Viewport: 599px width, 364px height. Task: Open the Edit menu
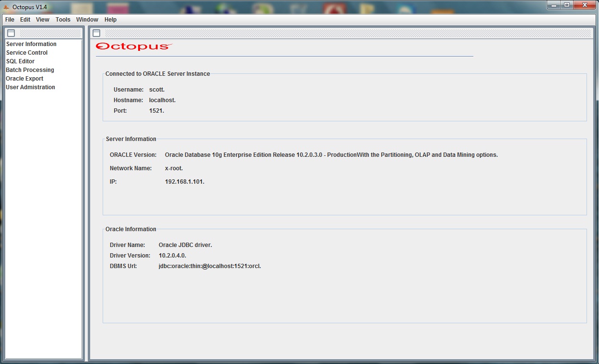tap(25, 20)
